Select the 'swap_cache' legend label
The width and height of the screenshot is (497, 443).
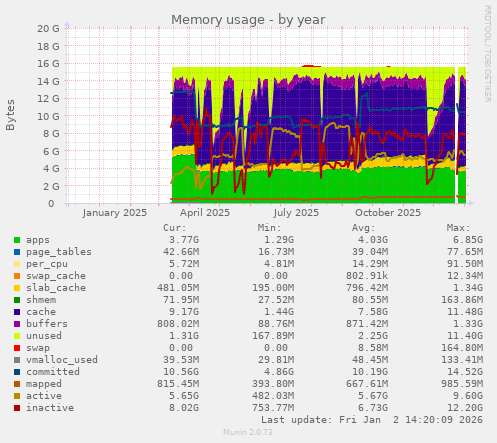pos(56,276)
